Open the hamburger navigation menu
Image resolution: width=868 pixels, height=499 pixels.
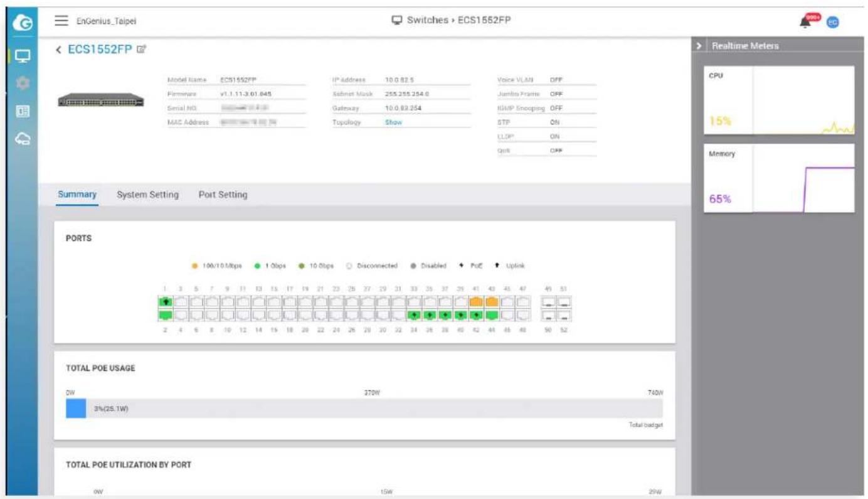pyautogui.click(x=61, y=21)
